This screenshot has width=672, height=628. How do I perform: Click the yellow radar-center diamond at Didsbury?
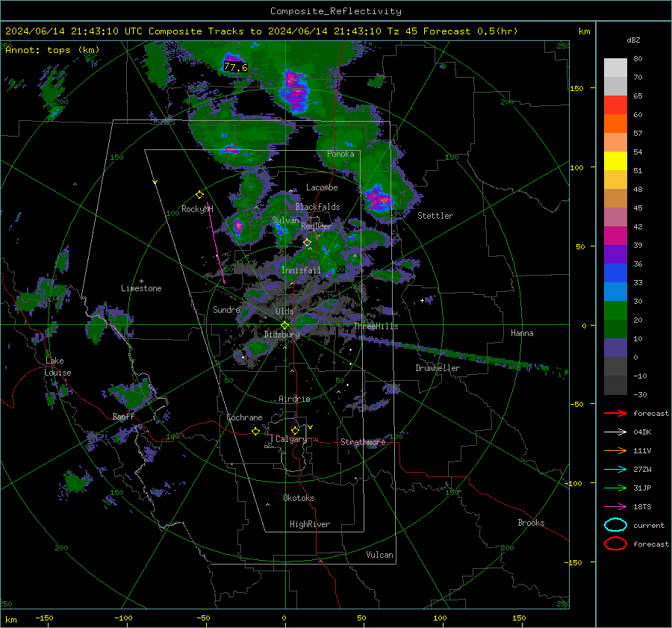(284, 326)
